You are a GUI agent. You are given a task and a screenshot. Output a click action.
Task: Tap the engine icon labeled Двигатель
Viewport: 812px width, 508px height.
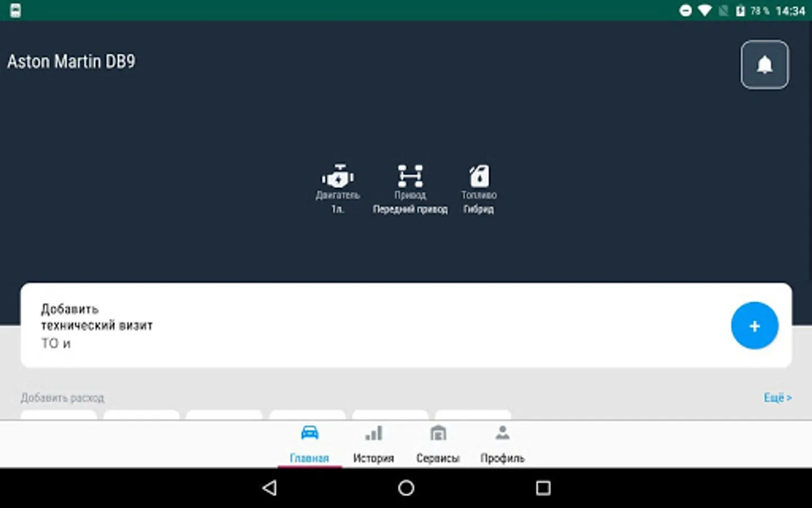pos(338,176)
